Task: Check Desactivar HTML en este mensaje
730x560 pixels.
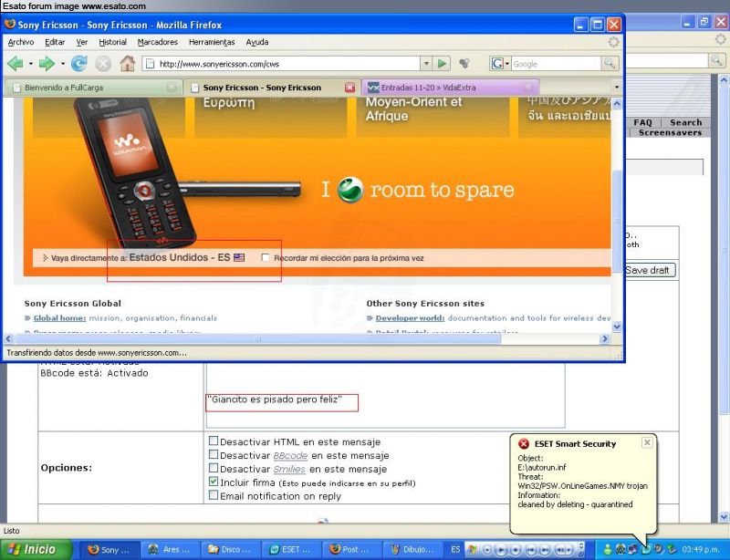Action: 214,441
